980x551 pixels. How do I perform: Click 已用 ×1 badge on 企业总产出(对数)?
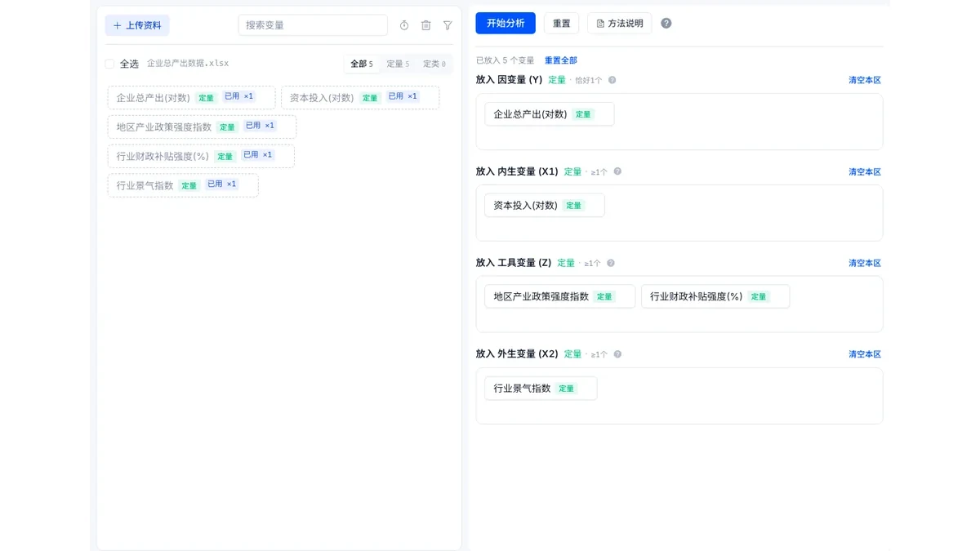238,96
